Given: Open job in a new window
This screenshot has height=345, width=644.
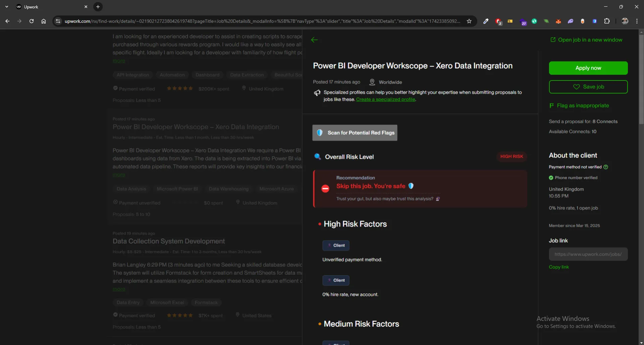Looking at the screenshot, I should (x=590, y=40).
